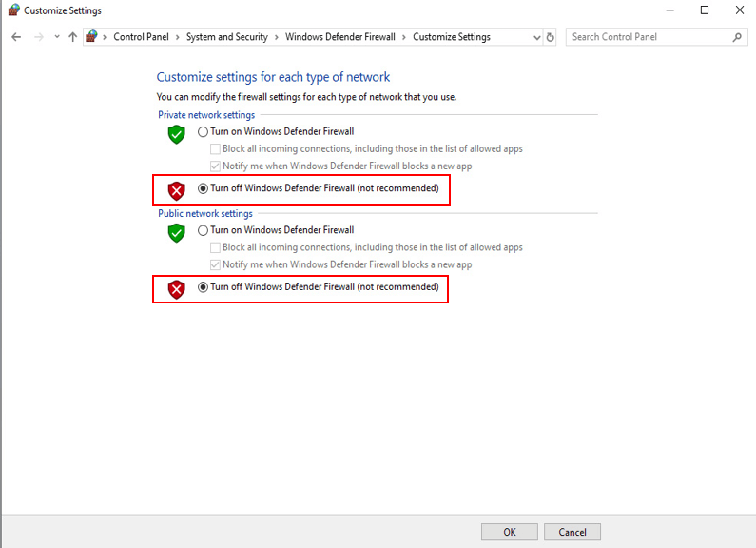
Task: Open recent locations dropdown arrow
Action: pyautogui.click(x=57, y=37)
